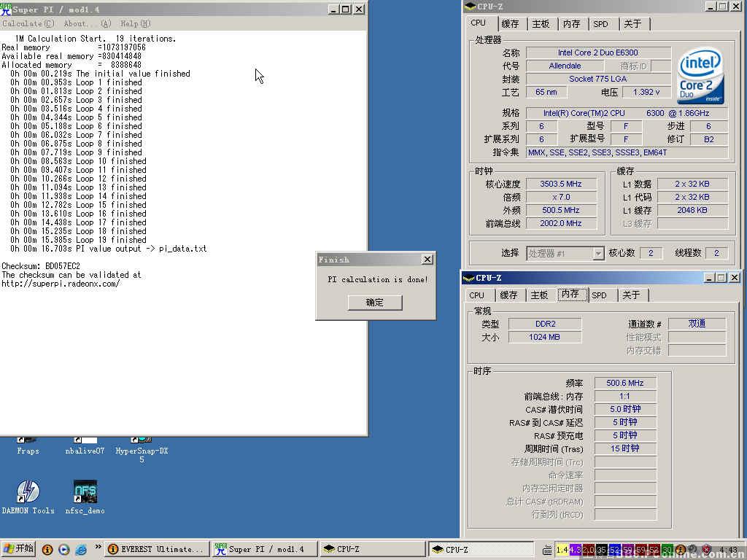Click the 2002.0 MHz front side bus value
This screenshot has height=560, width=747.
click(x=561, y=223)
